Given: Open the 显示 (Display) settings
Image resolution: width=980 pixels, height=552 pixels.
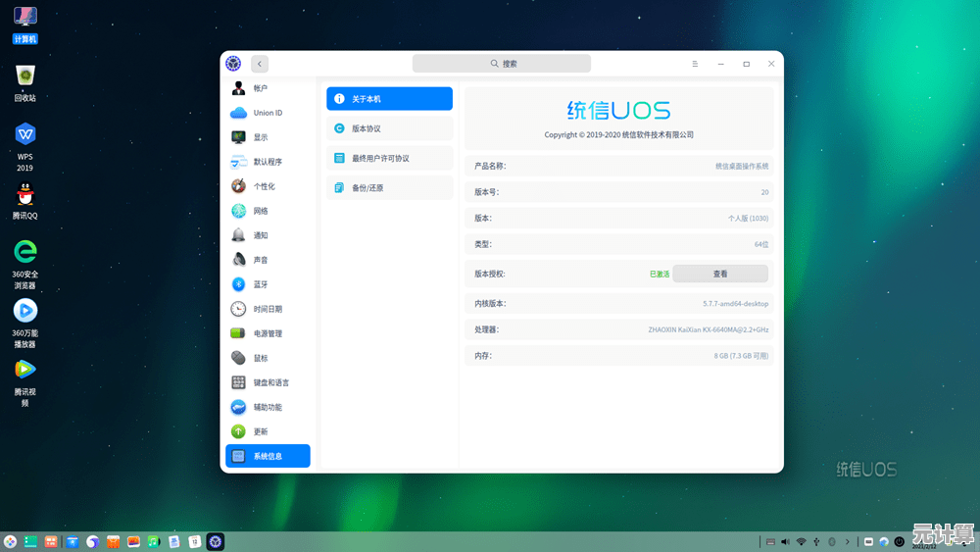Looking at the screenshot, I should coord(268,137).
